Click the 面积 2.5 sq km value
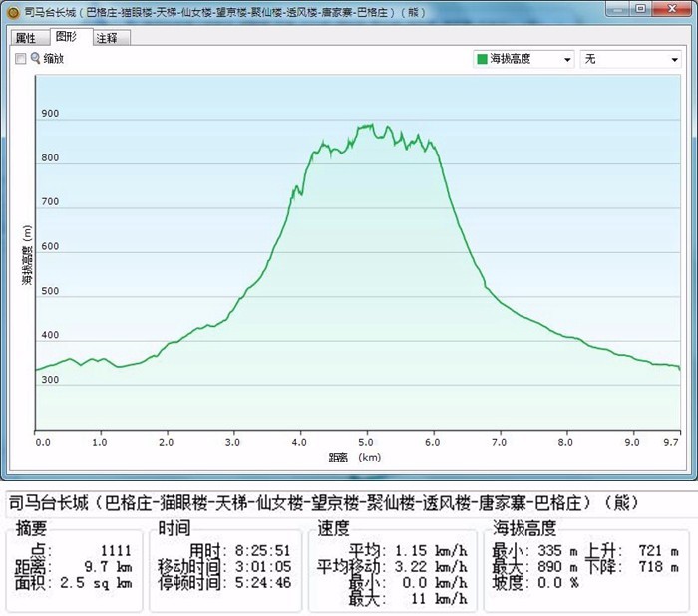The width and height of the screenshot is (698, 616). pos(96,583)
